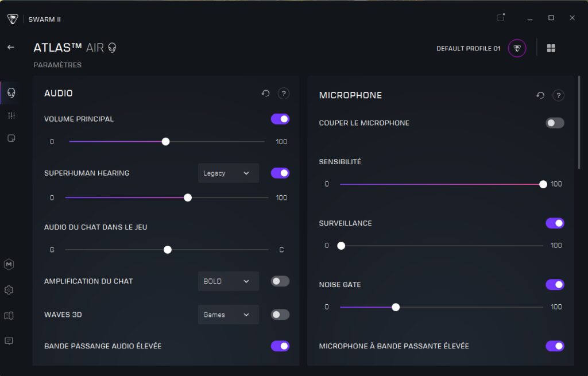Disable the Superhuman Hearing toggle

click(x=280, y=173)
